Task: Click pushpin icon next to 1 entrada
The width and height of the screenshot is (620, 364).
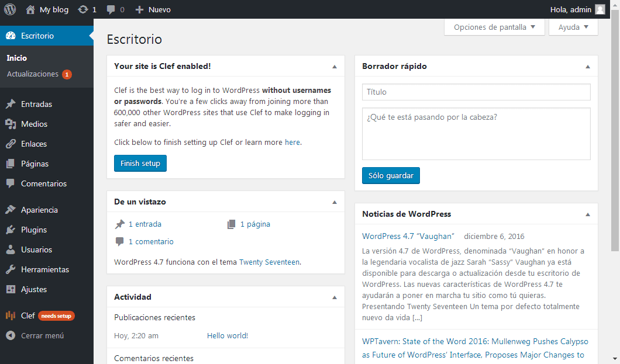Action: [x=120, y=224]
